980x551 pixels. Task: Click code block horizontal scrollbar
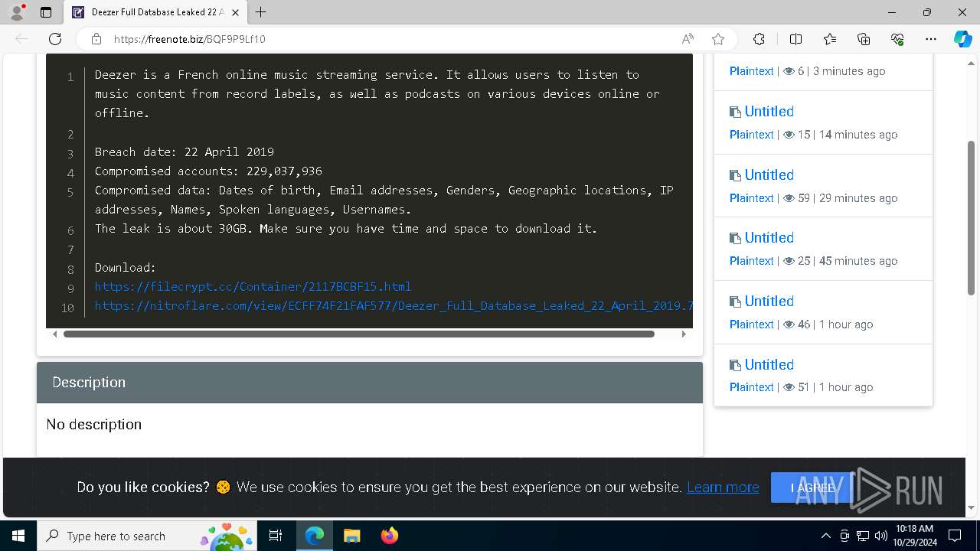pos(359,334)
